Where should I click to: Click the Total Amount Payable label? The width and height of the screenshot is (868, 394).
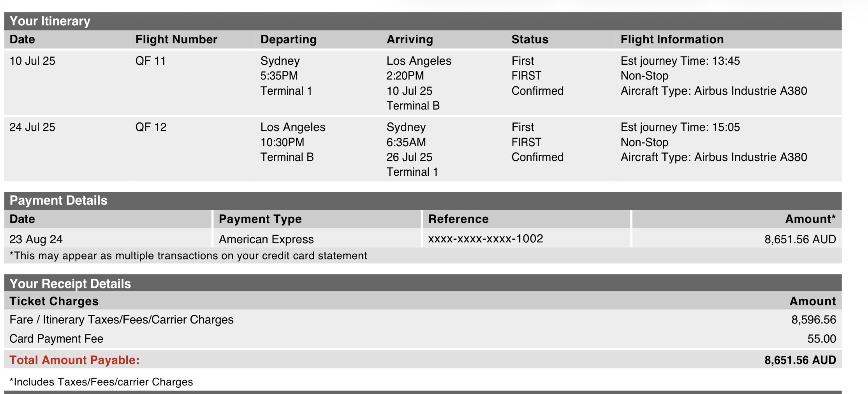click(74, 360)
